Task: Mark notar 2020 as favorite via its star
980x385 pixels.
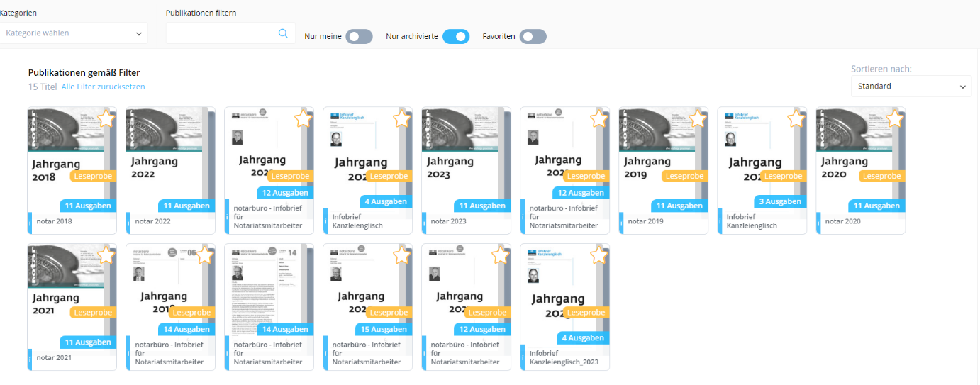Action: tap(895, 118)
